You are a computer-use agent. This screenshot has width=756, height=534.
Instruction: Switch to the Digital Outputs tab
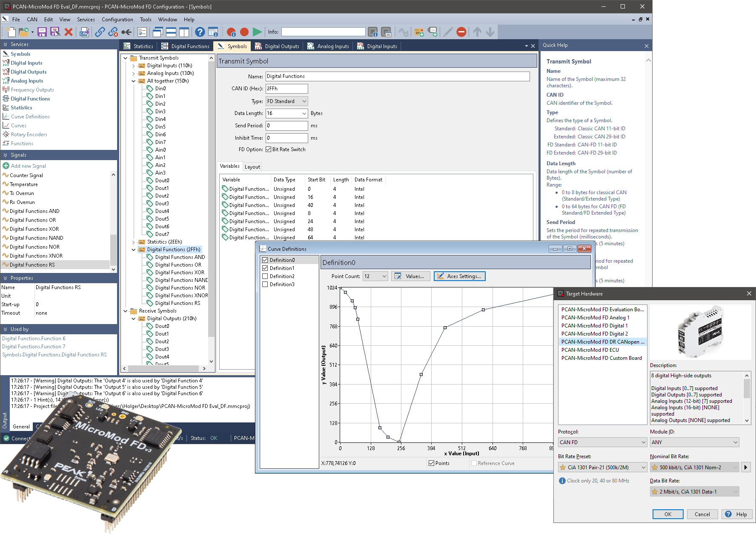(x=277, y=46)
